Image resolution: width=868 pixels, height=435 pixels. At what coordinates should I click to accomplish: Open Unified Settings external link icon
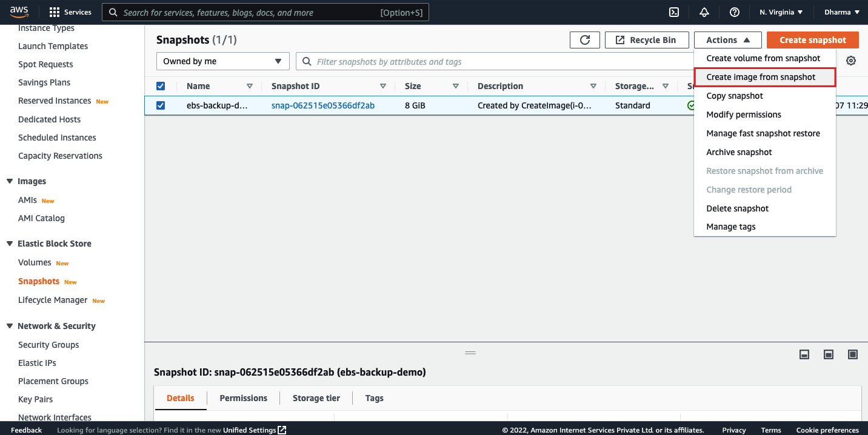tap(282, 430)
